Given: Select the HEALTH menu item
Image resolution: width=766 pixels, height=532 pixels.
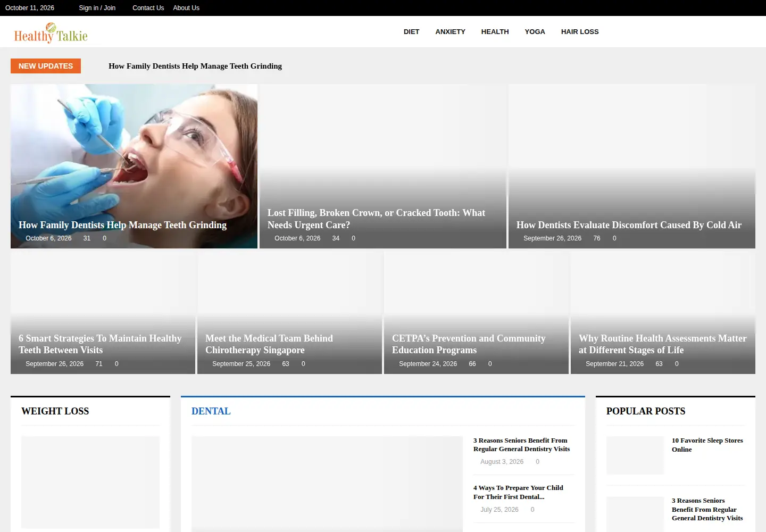Looking at the screenshot, I should click(495, 32).
